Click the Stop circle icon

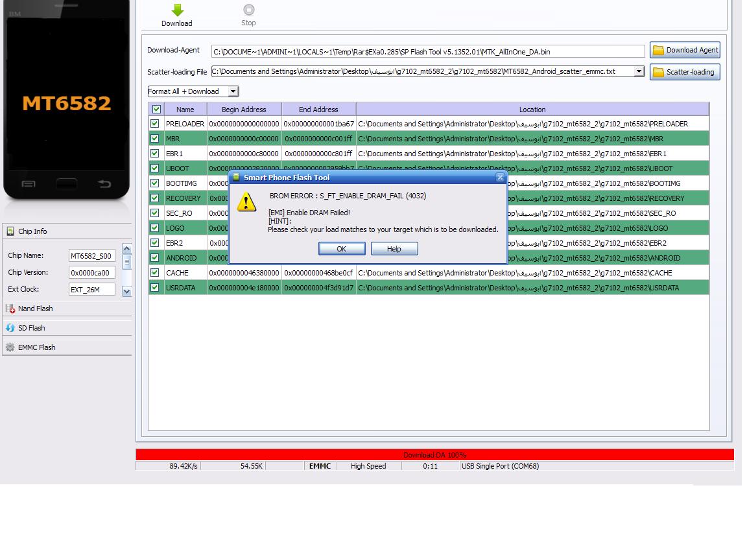click(x=249, y=10)
